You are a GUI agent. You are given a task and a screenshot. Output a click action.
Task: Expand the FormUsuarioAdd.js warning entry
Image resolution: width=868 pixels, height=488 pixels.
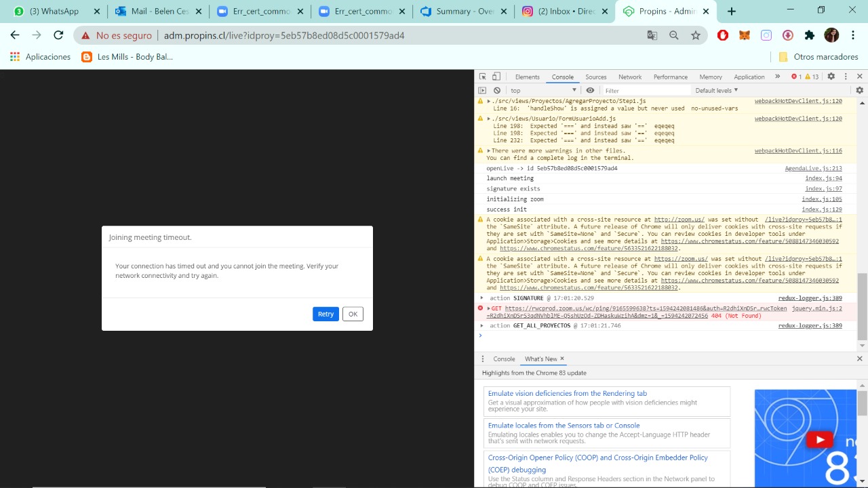click(x=489, y=119)
